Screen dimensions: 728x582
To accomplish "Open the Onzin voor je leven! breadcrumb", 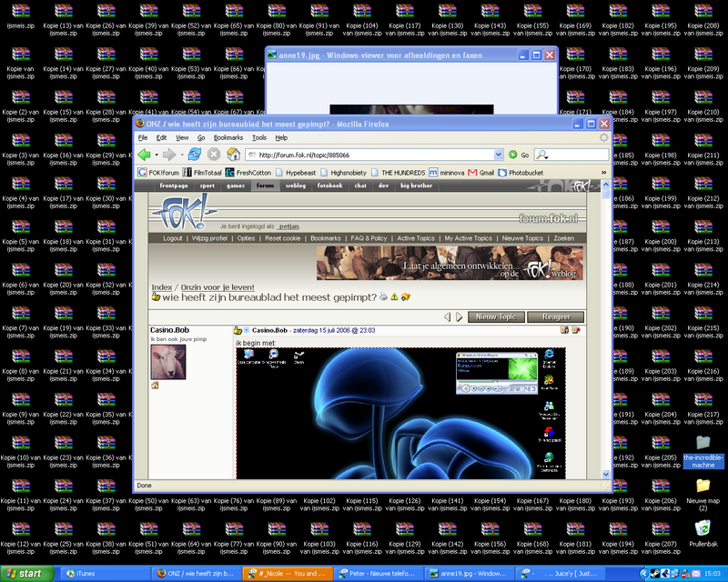I will click(x=217, y=287).
